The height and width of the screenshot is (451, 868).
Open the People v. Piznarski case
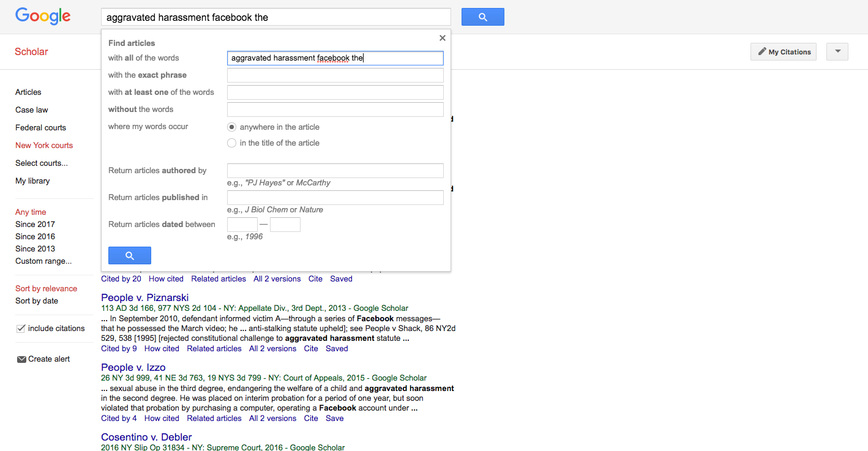coord(144,297)
